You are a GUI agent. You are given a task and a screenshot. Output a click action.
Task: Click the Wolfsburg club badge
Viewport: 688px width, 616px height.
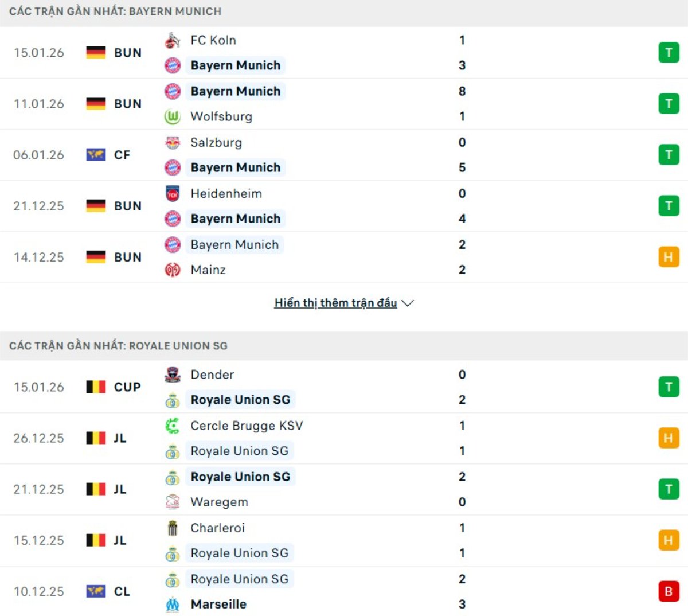tap(172, 116)
